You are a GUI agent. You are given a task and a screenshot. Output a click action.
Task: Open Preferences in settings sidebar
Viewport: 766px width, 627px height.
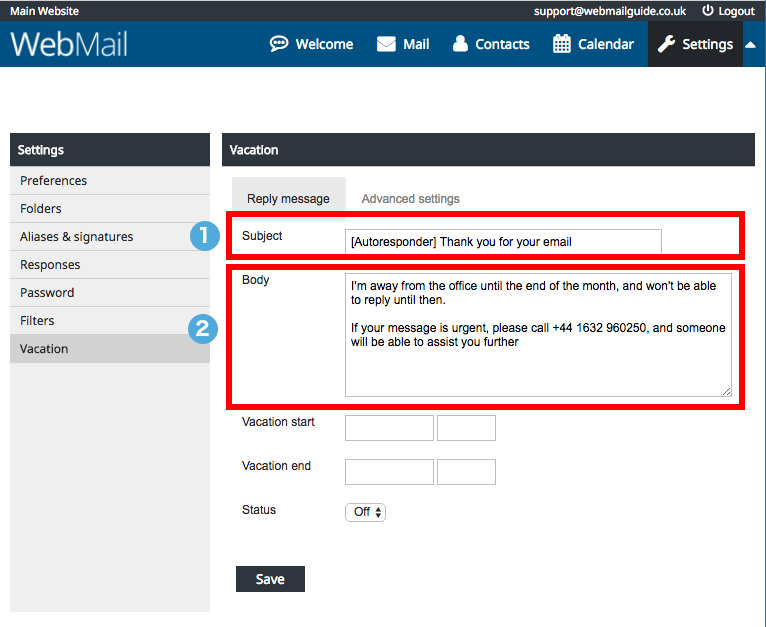coord(110,180)
